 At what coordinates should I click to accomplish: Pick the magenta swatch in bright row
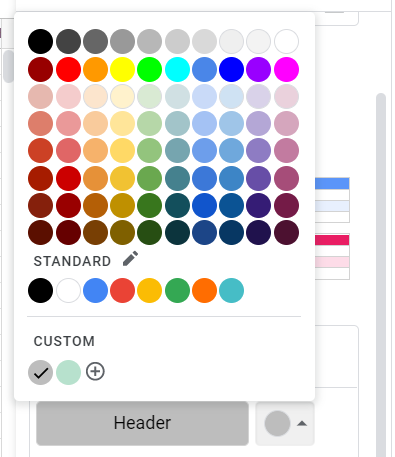[x=286, y=69]
